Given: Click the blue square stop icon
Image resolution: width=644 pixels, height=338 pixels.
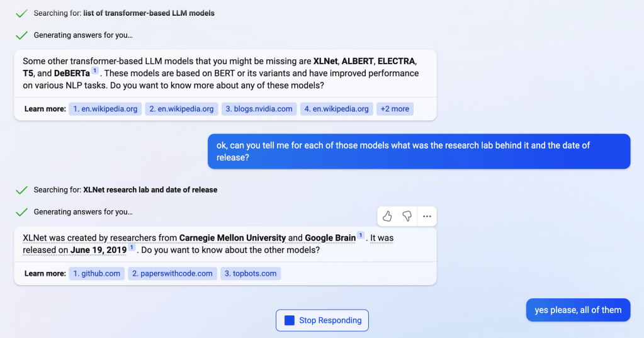Looking at the screenshot, I should pyautogui.click(x=290, y=320).
